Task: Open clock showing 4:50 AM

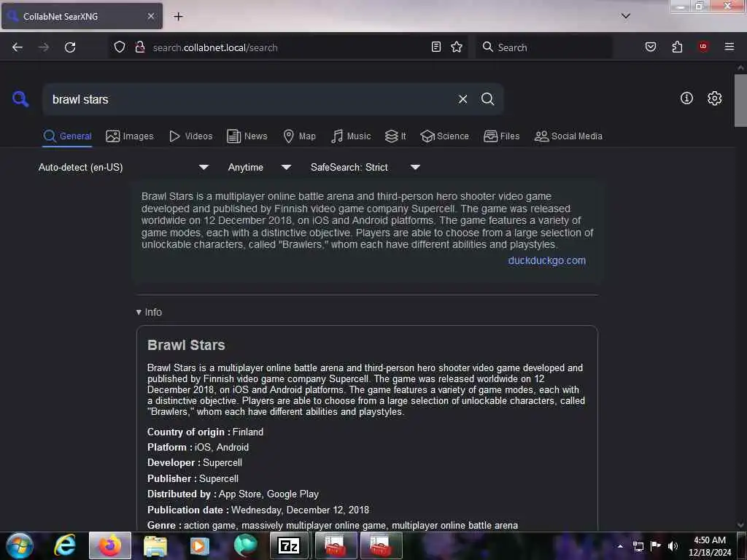Action: (x=710, y=545)
